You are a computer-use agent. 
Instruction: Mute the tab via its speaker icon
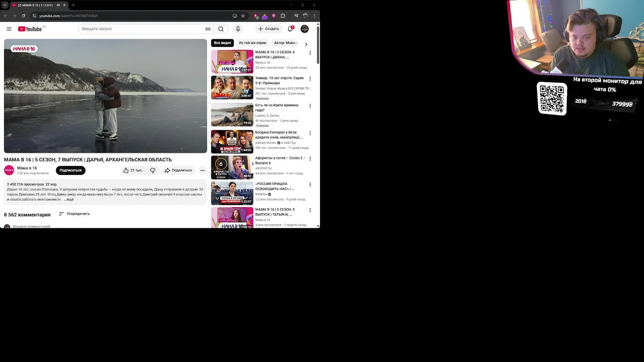point(58,5)
